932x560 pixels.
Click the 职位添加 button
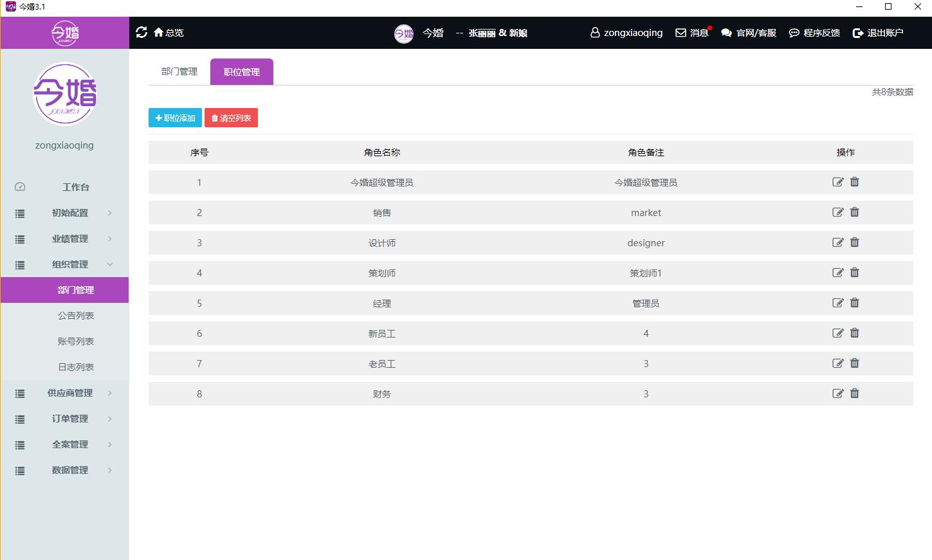(175, 118)
